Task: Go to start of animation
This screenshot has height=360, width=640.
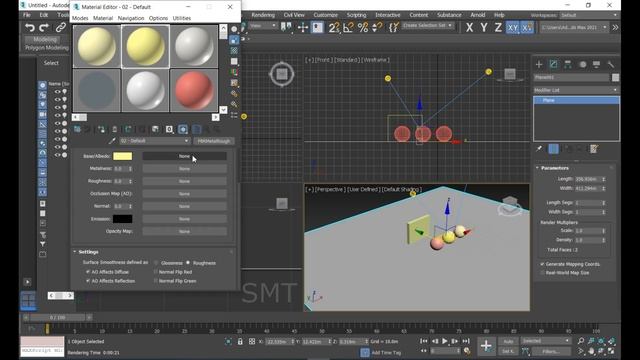Action: 424,341
